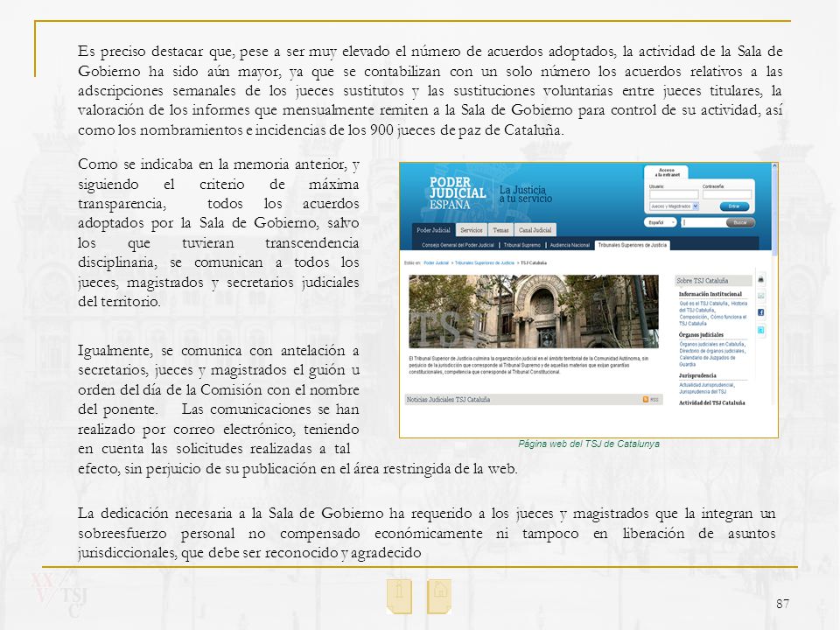Screen dimensions: 840x630
Task: Click the Acceso a la extranet tab
Action: pyautogui.click(x=666, y=172)
